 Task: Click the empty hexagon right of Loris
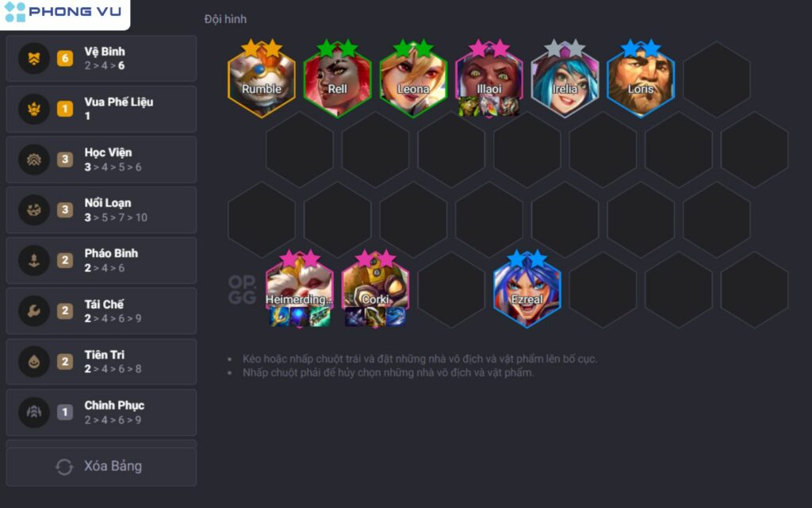(x=717, y=79)
